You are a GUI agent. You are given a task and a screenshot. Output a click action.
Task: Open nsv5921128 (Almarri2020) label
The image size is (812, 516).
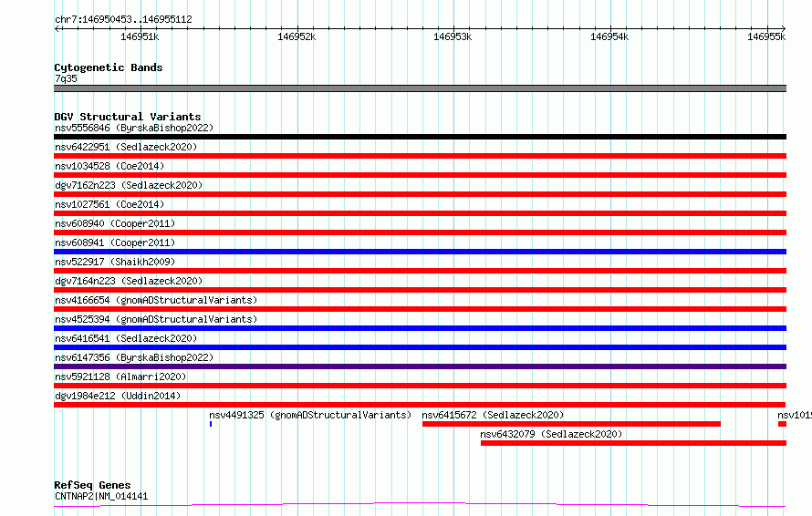tap(120, 377)
